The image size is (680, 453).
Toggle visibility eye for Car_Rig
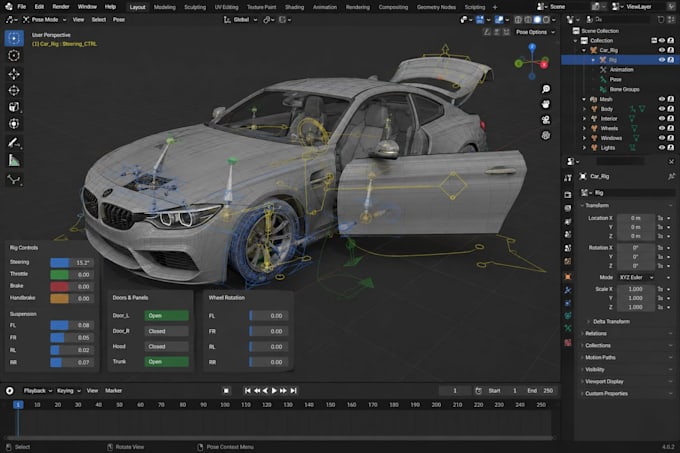(x=662, y=50)
